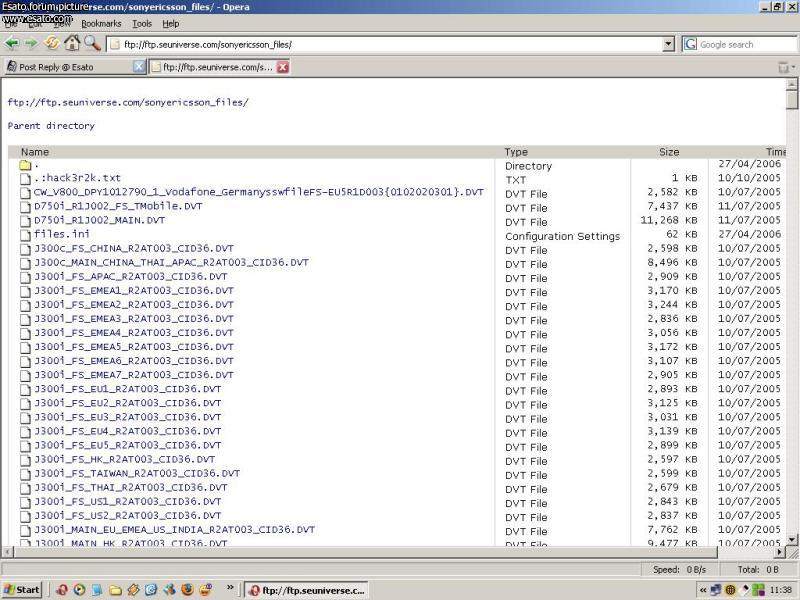Open the Help menu
The image size is (800, 600).
(x=170, y=23)
